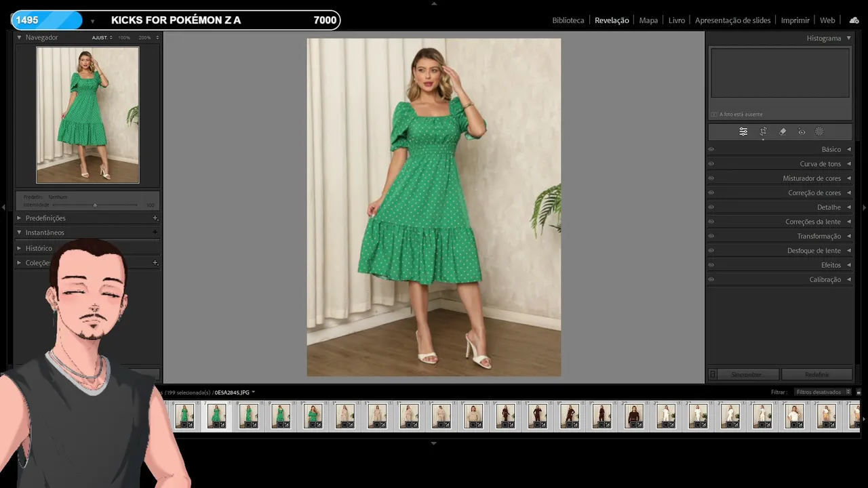Viewport: 868px width, 488px height.
Task: Collapse the Histograma panel
Action: 848,38
